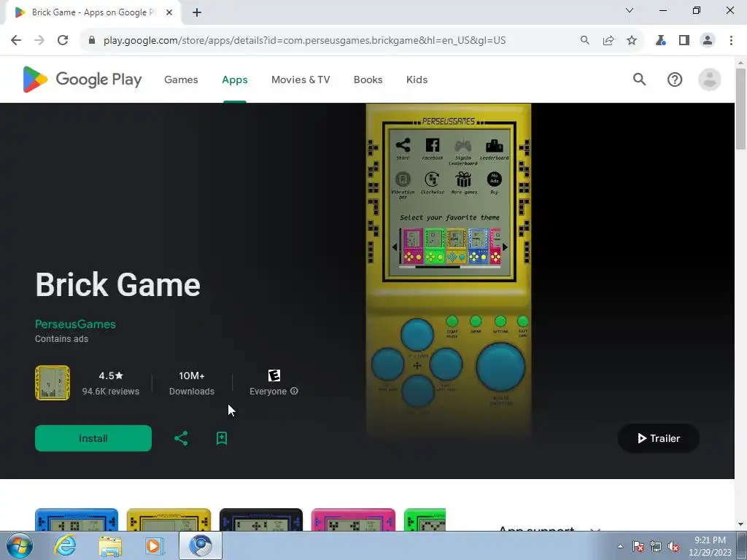Click the Google Play logo
Viewport: 747px width, 560px height.
pos(82,79)
